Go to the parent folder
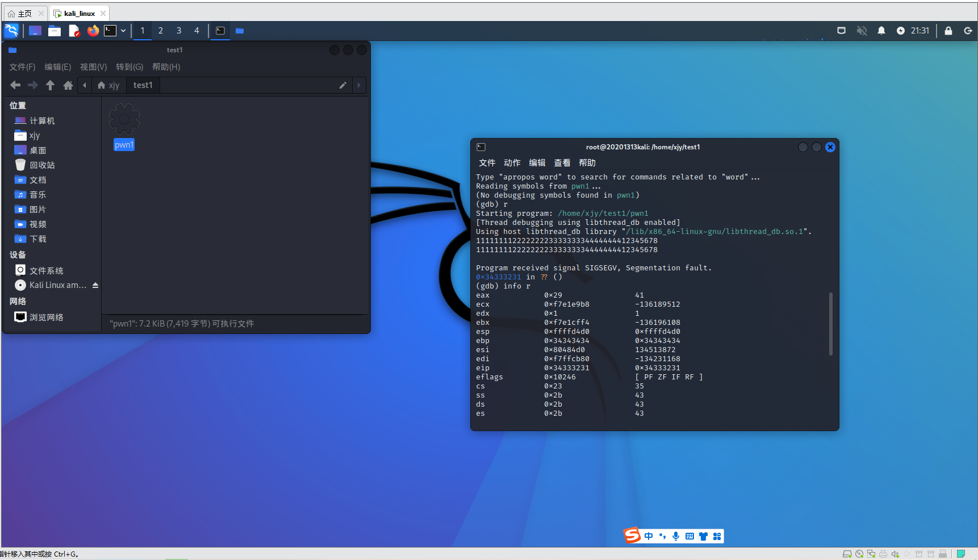 tap(51, 85)
